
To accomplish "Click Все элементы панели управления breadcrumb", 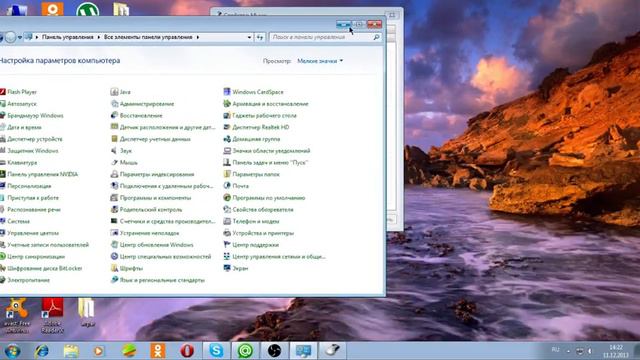I will click(x=148, y=37).
